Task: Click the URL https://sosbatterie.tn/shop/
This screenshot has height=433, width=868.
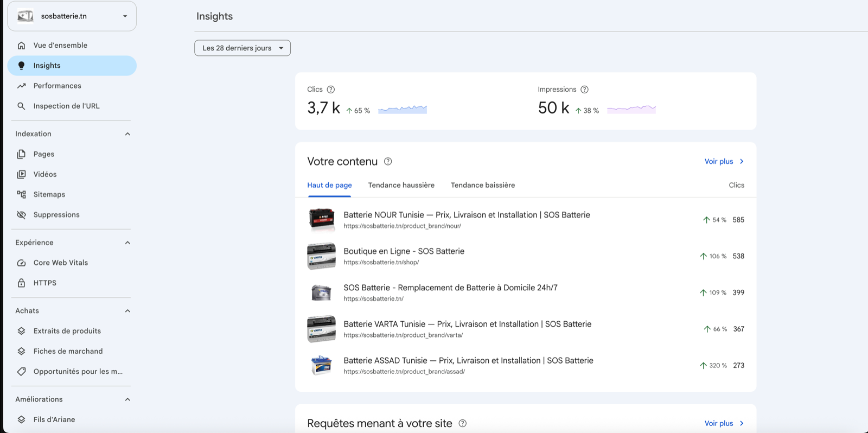Action: tap(381, 263)
